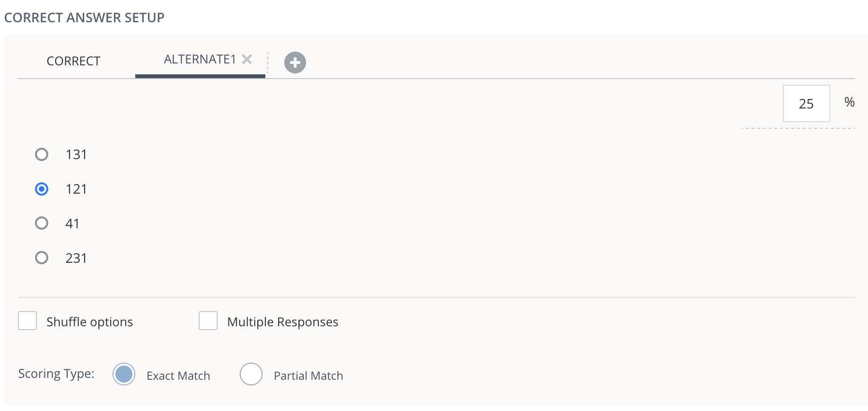Click the Exact Match label text

179,375
